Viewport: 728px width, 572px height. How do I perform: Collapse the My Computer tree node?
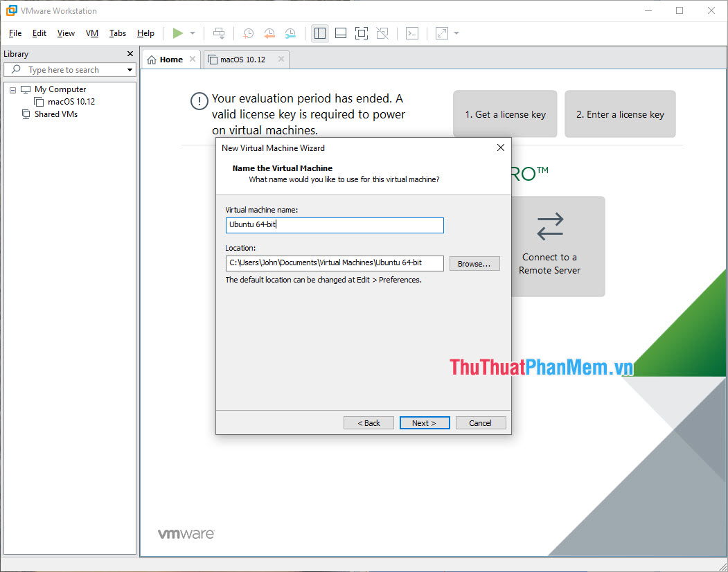pos(12,89)
